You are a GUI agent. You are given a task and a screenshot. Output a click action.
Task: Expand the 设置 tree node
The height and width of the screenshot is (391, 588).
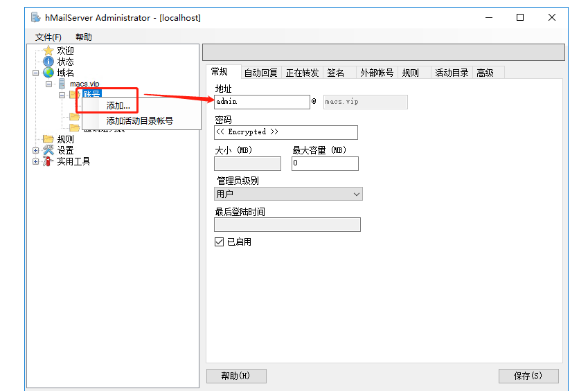coord(36,150)
